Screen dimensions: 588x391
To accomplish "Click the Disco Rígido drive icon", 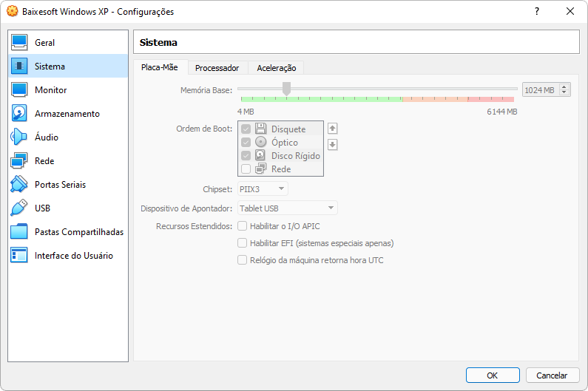I will pos(260,155).
